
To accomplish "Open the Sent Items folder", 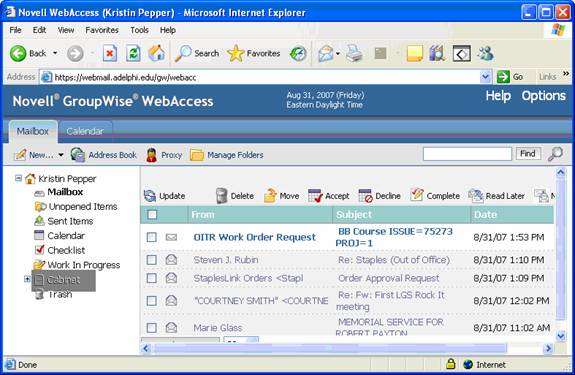I will tap(63, 221).
